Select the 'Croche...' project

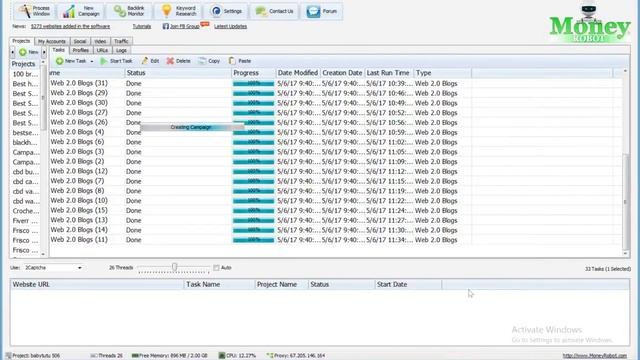tap(25, 211)
